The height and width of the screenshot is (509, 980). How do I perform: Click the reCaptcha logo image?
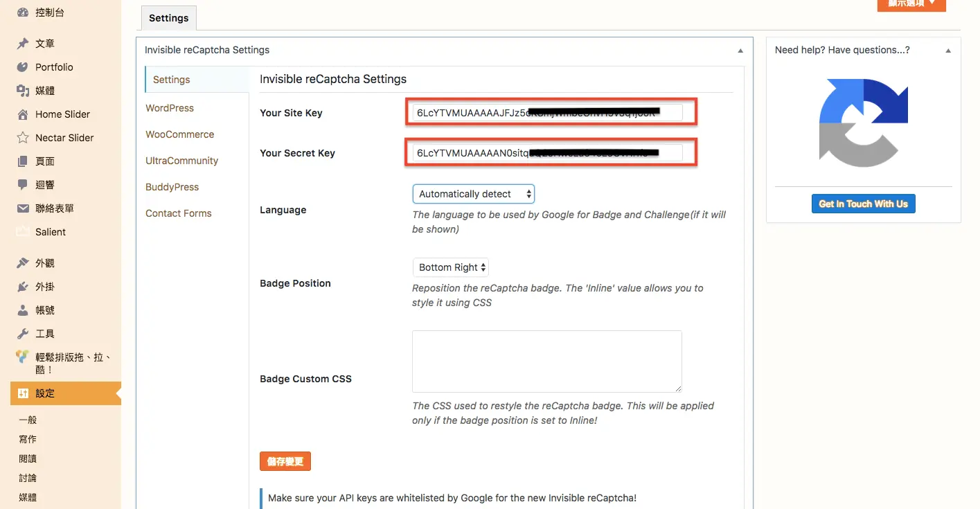[x=864, y=123]
